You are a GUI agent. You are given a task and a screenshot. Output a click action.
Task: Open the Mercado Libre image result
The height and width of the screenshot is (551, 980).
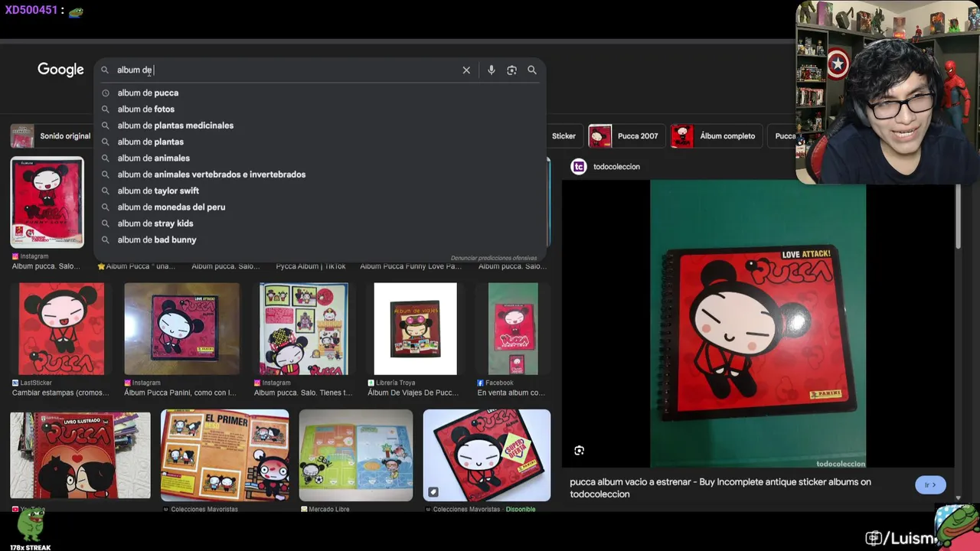click(356, 455)
